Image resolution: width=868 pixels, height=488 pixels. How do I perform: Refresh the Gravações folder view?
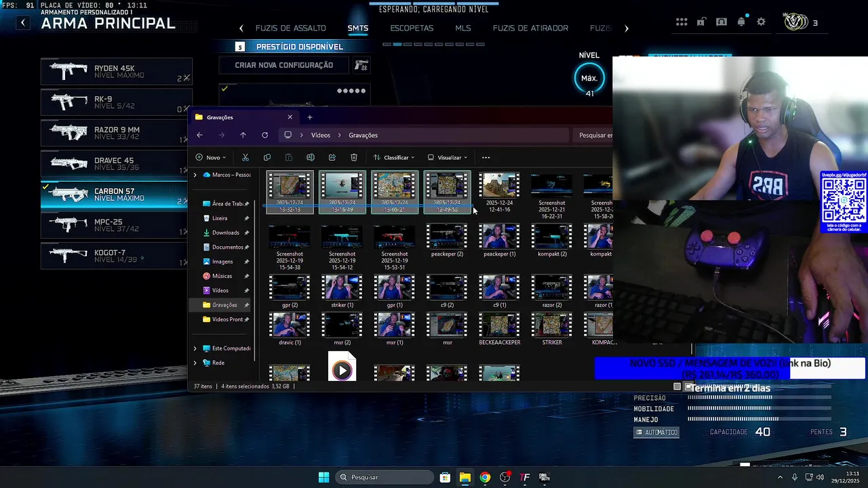pos(264,136)
